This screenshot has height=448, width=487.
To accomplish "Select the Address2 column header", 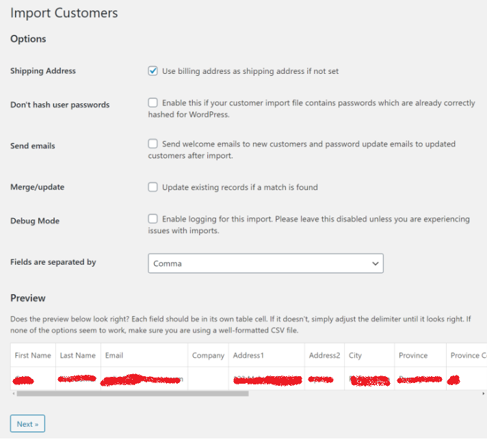I will (325, 355).
